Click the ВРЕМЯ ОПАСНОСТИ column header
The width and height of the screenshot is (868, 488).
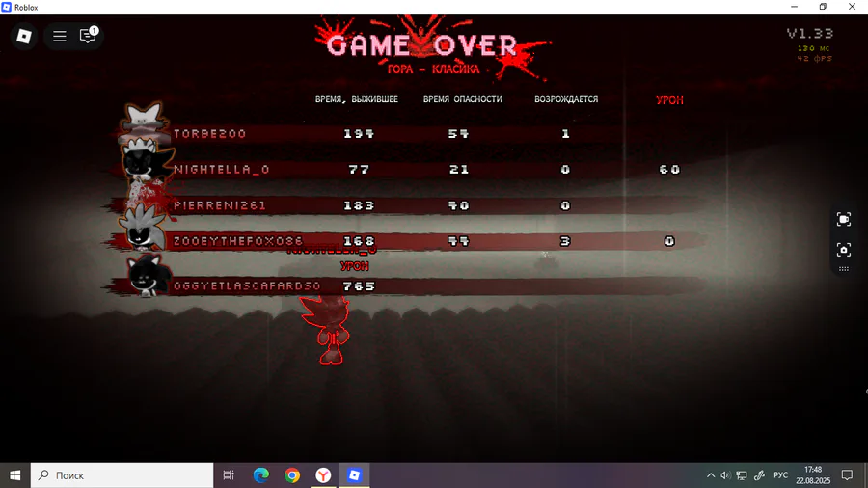[463, 99]
